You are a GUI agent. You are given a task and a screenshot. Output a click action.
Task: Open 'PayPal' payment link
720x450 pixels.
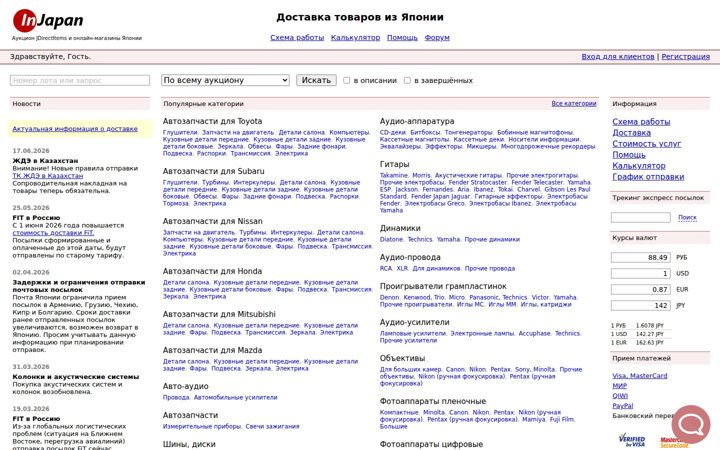(623, 406)
